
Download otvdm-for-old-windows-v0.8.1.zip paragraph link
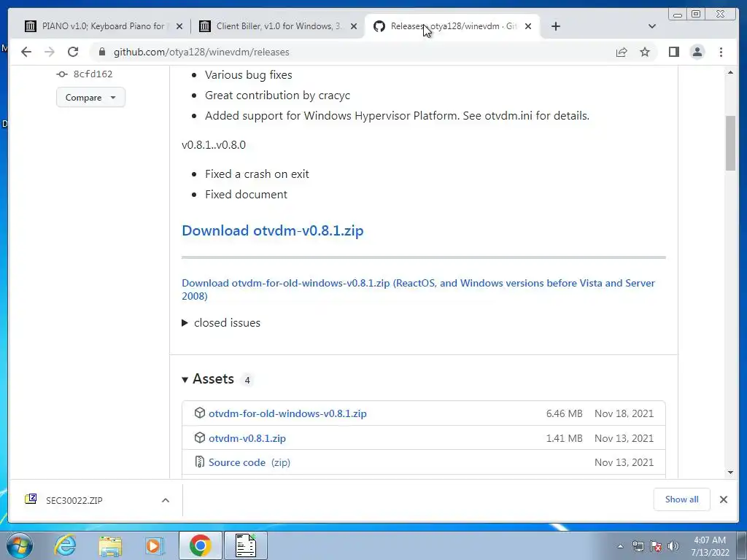click(418, 289)
